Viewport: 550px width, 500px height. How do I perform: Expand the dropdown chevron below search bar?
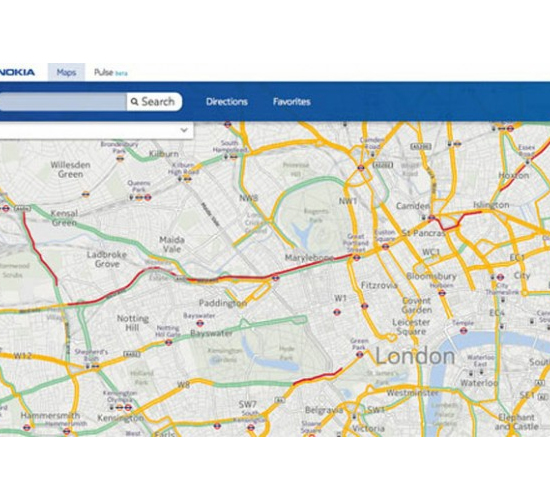[x=184, y=130]
